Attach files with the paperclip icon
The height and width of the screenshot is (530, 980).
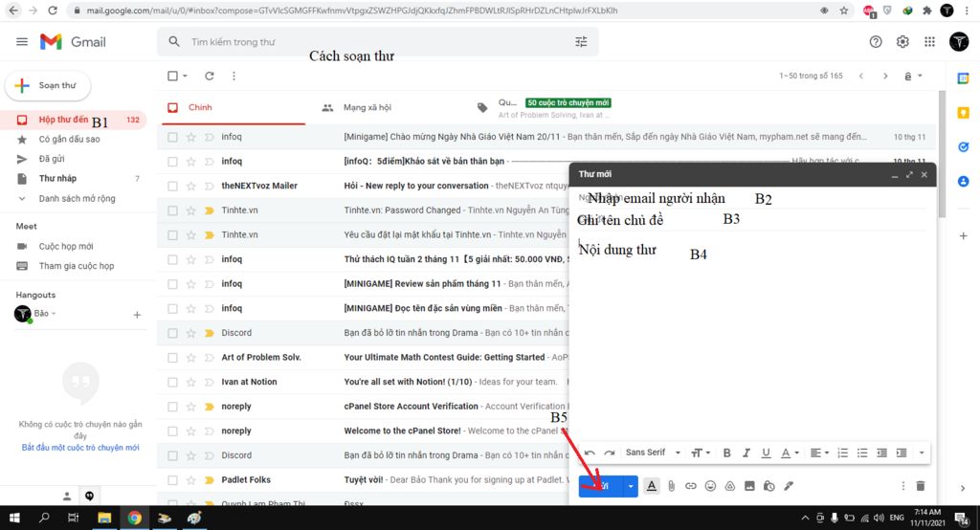[x=671, y=486]
